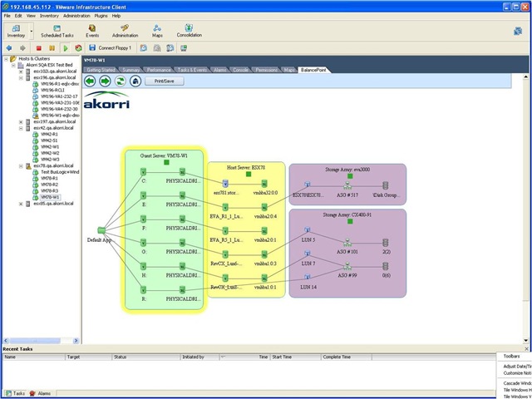Click the BalancePoint home icon
This screenshot has height=399, width=532.
pyautogui.click(x=135, y=81)
